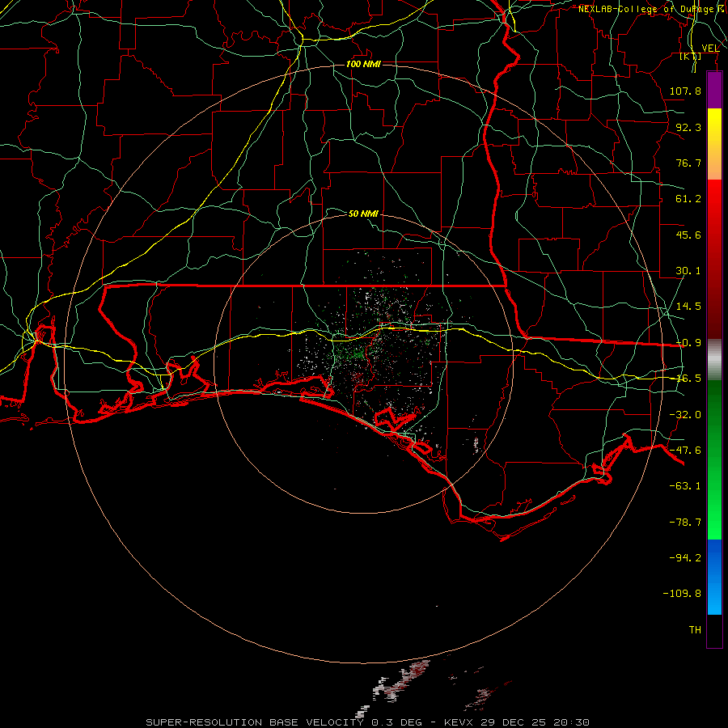Viewport: 728px width, 728px height.
Task: Click the 61.2 velocity scale value
Action: click(x=688, y=199)
